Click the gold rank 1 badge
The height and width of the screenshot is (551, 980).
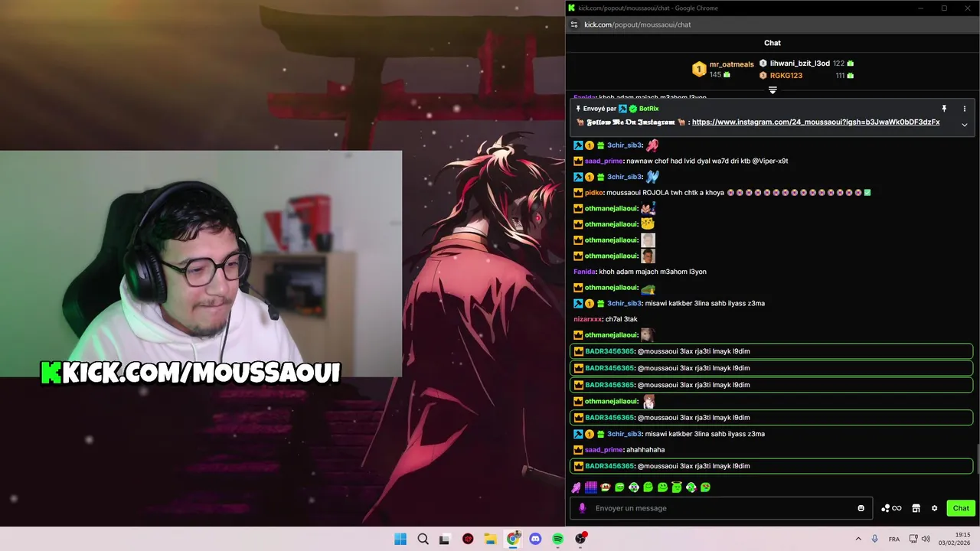[699, 70]
